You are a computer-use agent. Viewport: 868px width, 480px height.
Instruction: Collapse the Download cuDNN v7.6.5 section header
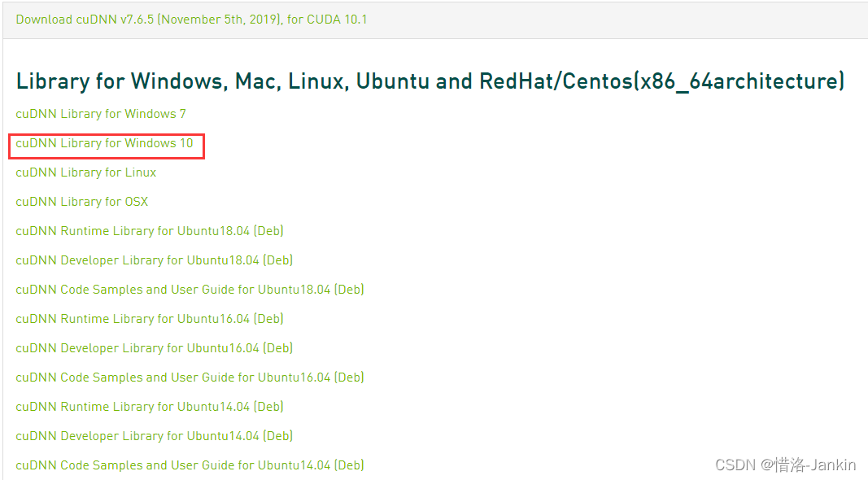pyautogui.click(x=191, y=19)
